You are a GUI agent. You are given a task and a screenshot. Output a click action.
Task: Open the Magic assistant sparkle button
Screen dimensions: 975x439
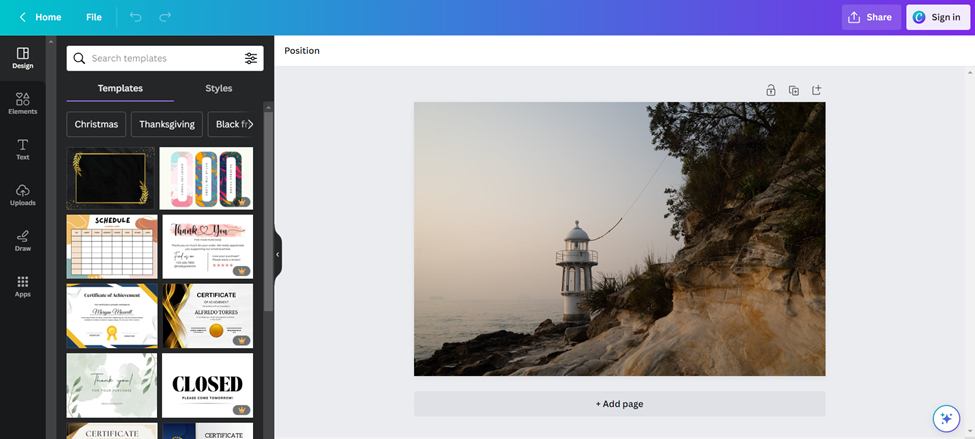tap(946, 418)
